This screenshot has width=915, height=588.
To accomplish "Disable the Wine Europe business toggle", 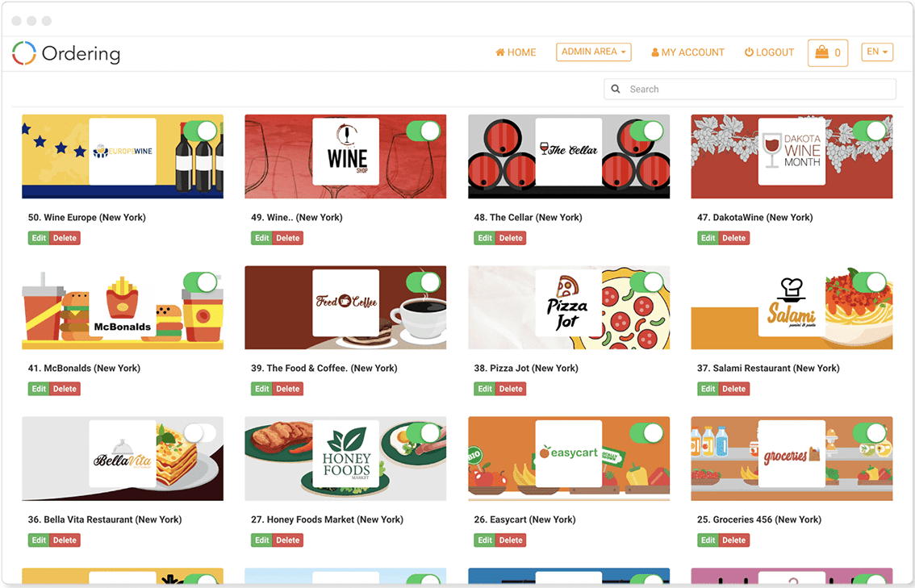I will tap(200, 131).
